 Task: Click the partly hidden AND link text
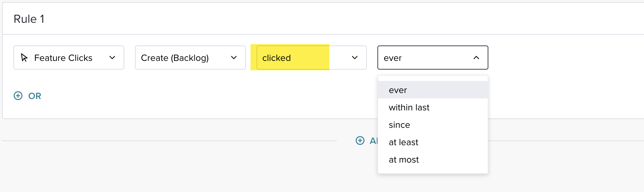point(373,141)
